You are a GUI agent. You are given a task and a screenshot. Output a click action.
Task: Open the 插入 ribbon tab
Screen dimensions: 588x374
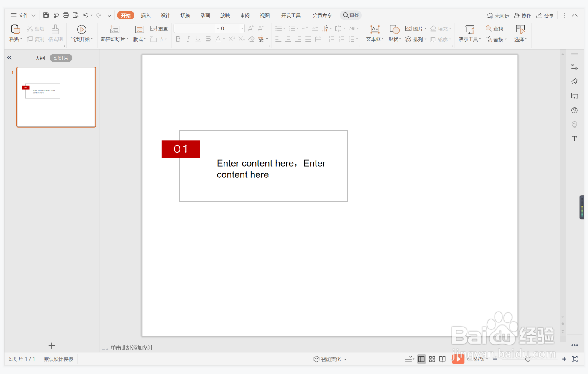point(145,15)
